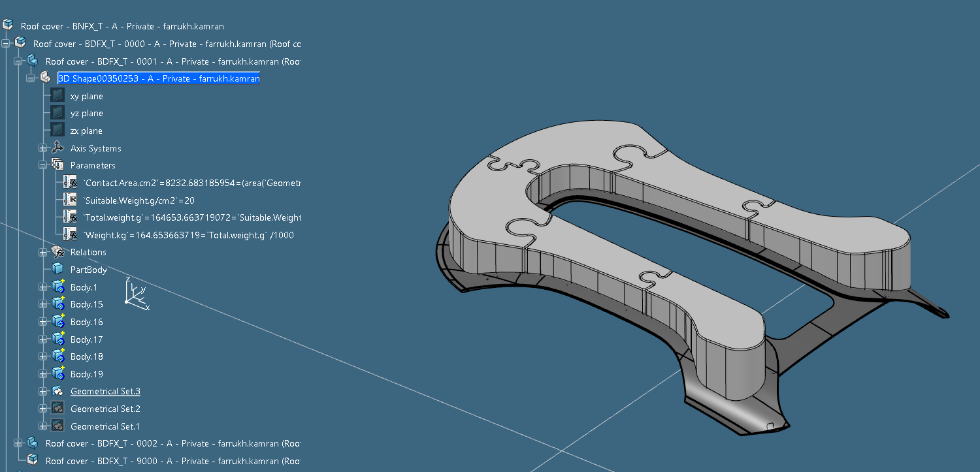Click the Body.15 gear icon
Screen dimensions: 980x472
click(58, 304)
